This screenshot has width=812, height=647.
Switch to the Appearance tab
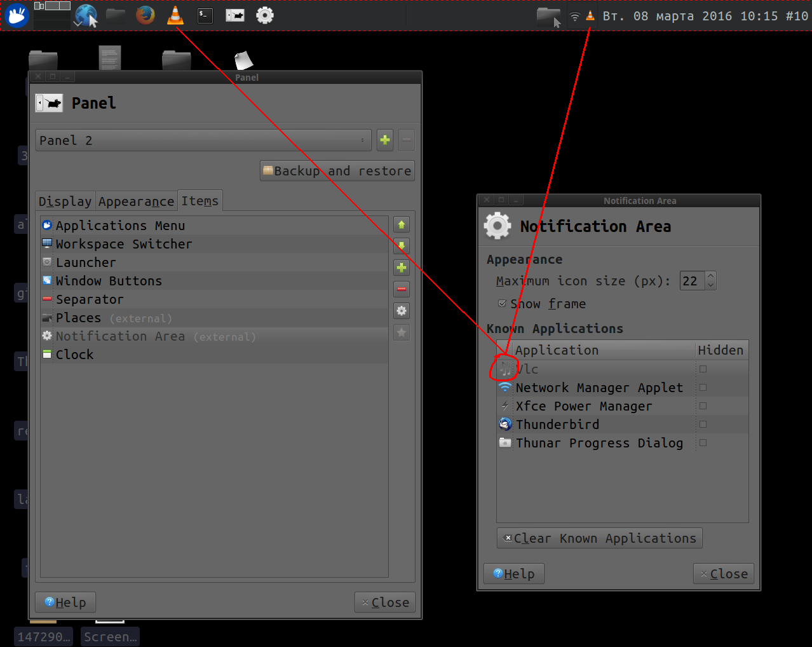[136, 201]
